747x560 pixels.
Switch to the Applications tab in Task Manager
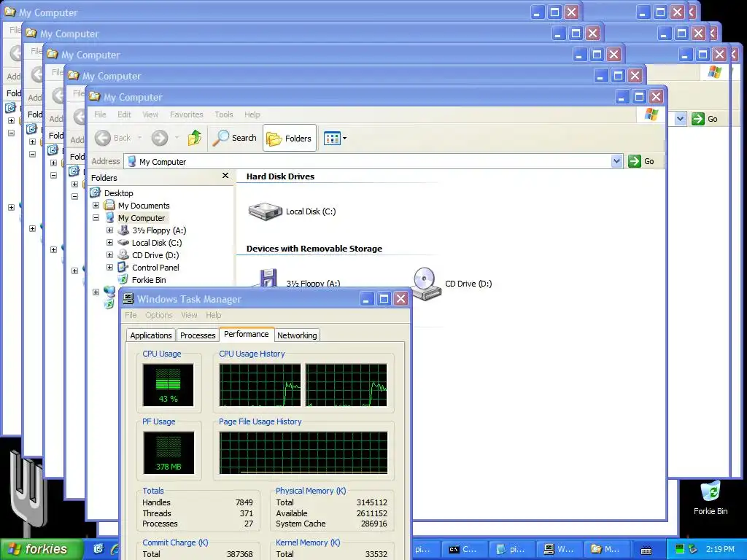[x=150, y=335]
